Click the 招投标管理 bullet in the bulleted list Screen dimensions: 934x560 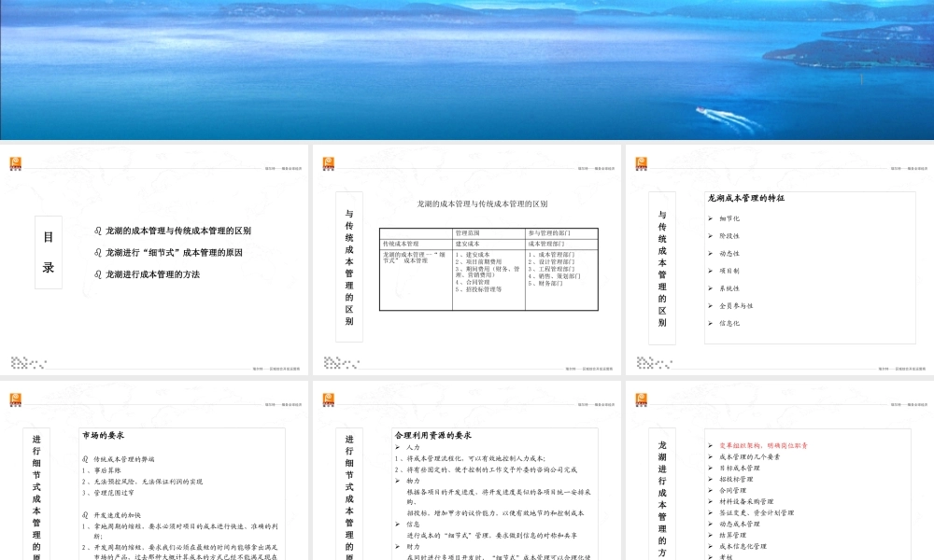(736, 479)
